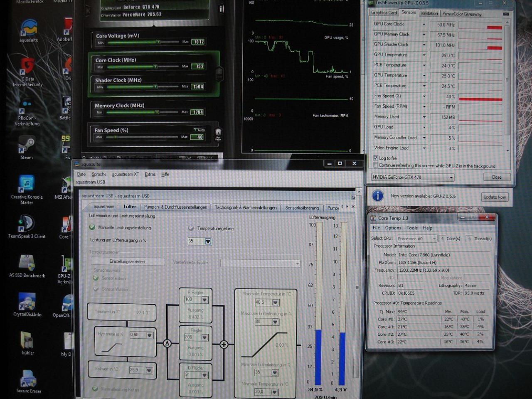Toggle the Log to file checkbox
The image size is (532, 399).
click(375, 158)
